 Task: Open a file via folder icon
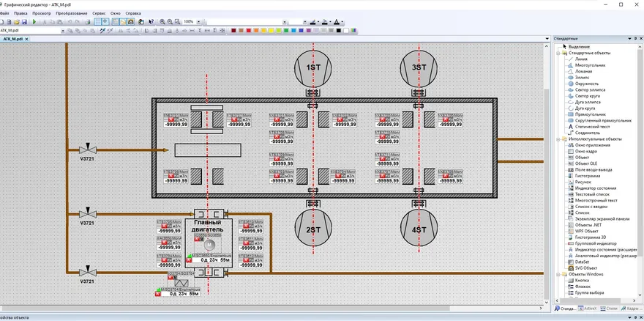click(17, 22)
